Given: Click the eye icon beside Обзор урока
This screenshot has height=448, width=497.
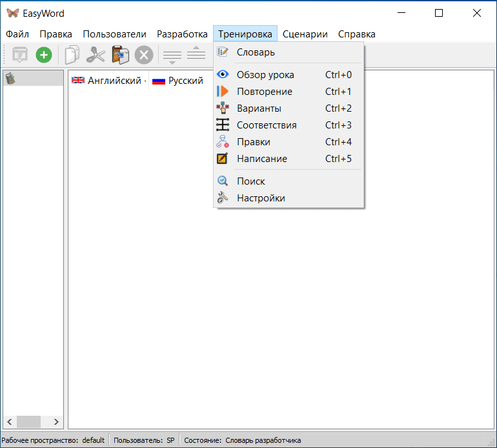Looking at the screenshot, I should point(223,74).
